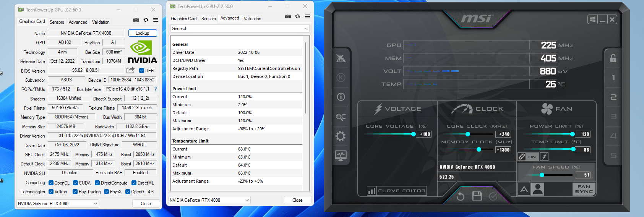Toggle the DirectCompute checkbox

[97, 183]
